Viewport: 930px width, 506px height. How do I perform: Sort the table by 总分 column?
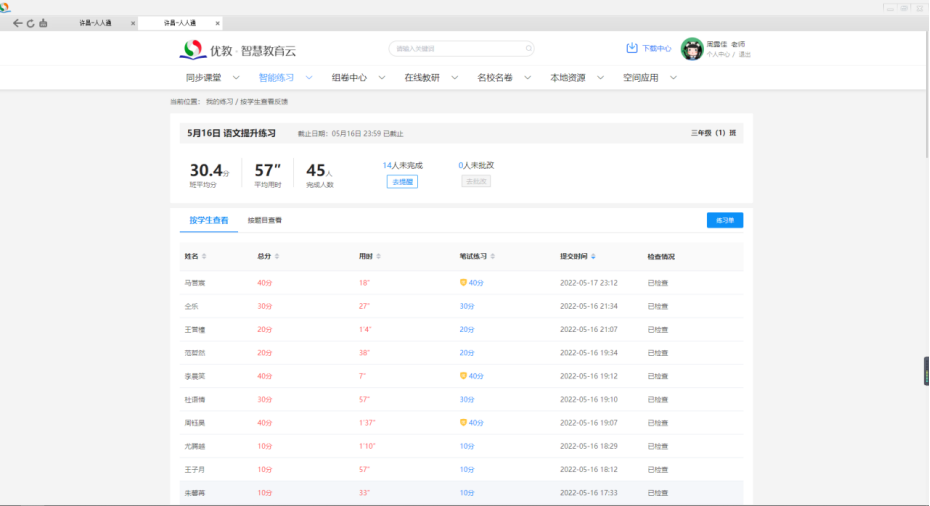(277, 257)
